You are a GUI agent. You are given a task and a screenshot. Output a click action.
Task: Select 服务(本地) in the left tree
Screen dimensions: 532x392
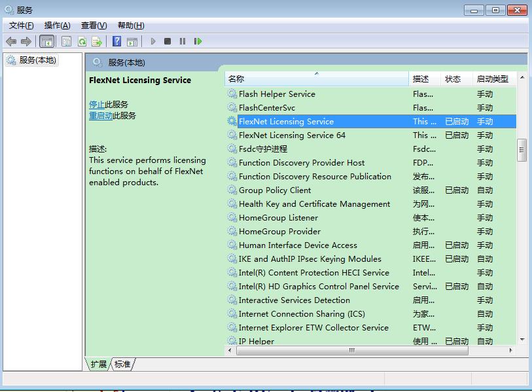tap(37, 60)
